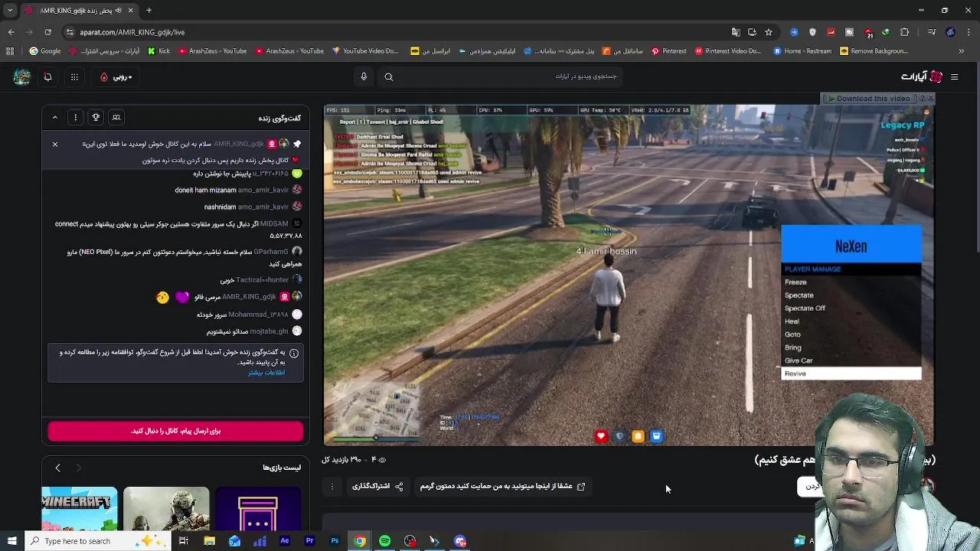Go to previous games in list
The width and height of the screenshot is (980, 551).
pyautogui.click(x=57, y=468)
